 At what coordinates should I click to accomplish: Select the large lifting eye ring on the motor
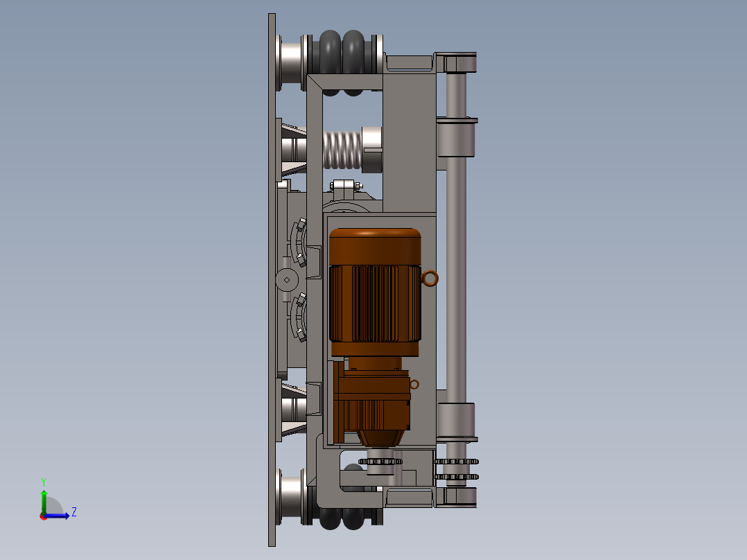tap(429, 279)
